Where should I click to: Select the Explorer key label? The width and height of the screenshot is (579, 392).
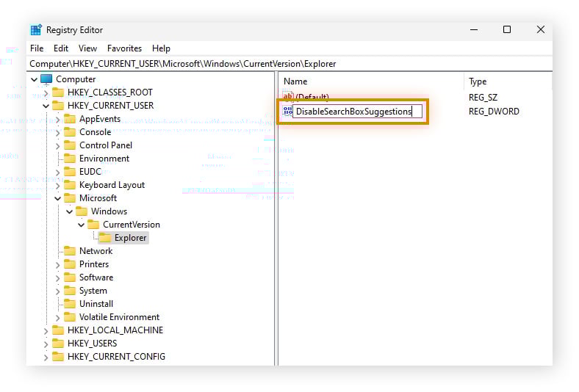point(130,238)
